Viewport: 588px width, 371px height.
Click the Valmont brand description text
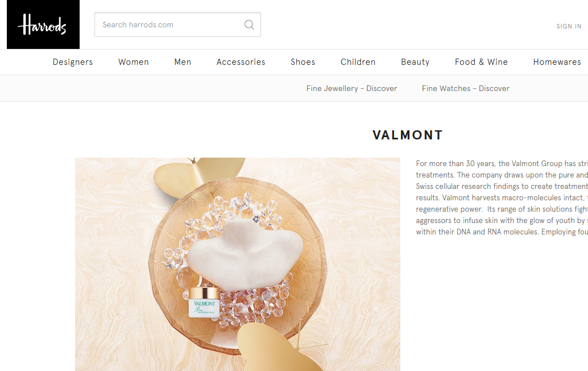click(x=502, y=197)
